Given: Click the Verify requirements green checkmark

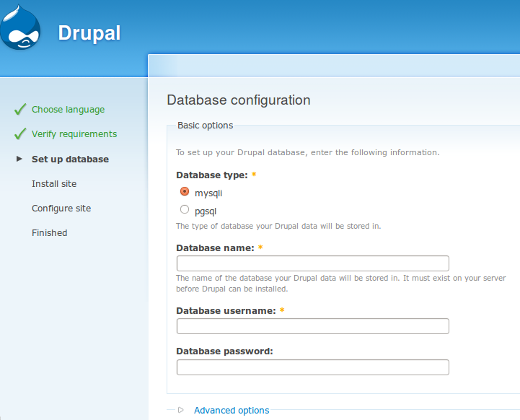Looking at the screenshot, I should (20, 134).
